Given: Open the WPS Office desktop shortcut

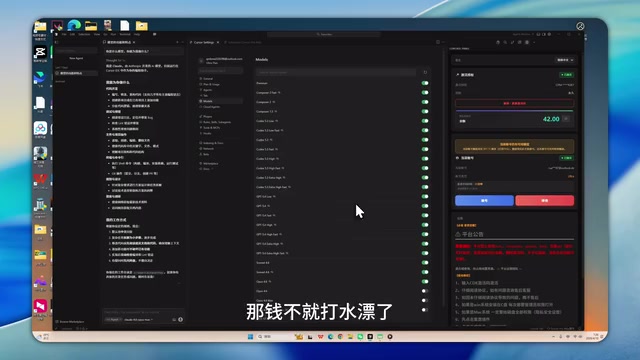Looking at the screenshot, I should 40,179.
